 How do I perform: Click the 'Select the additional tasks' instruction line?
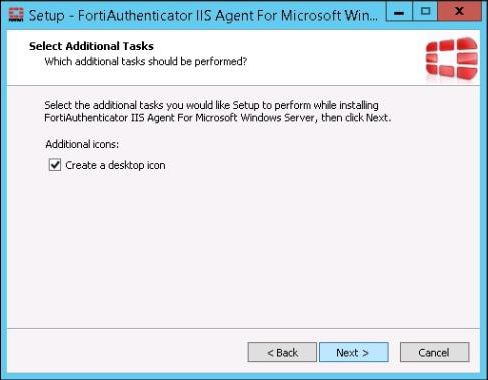click(211, 105)
